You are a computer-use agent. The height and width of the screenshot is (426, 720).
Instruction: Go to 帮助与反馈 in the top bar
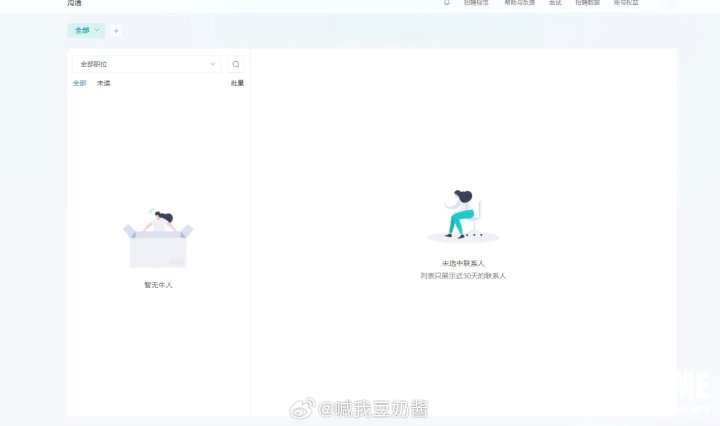pos(519,3)
